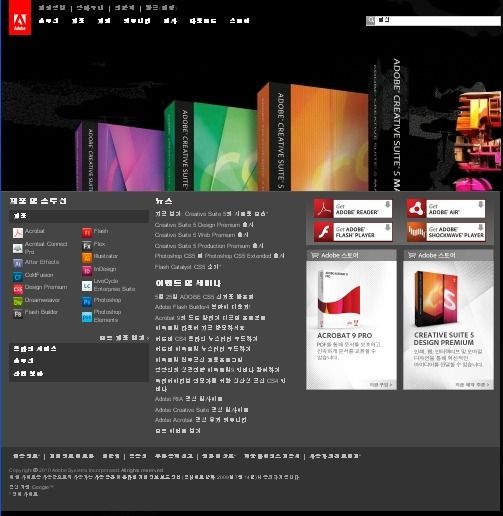
Task: Click the Acrobat 9 Pro box image
Action: tap(339, 298)
